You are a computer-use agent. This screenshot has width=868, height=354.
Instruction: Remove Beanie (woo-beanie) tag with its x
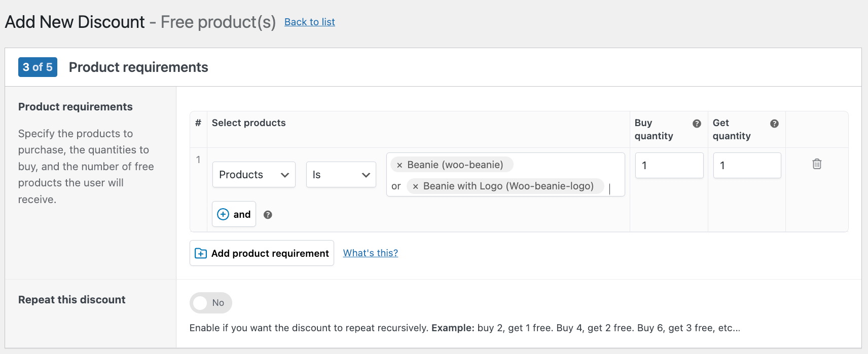400,165
